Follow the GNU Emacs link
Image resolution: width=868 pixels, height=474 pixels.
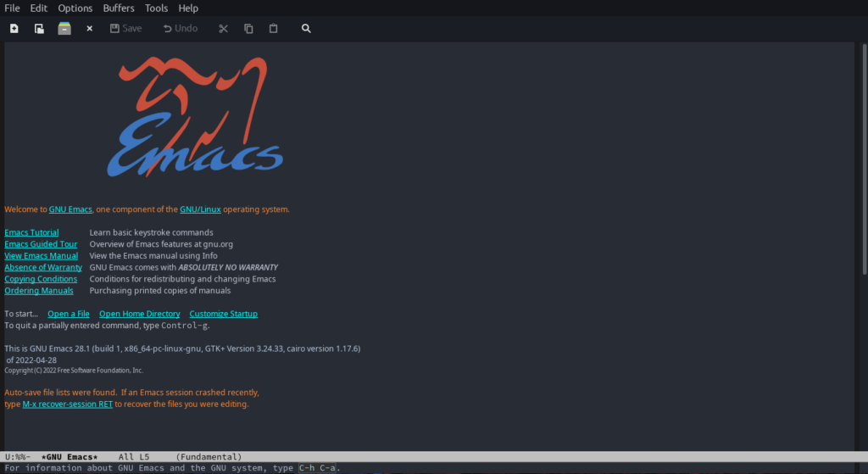tap(70, 209)
